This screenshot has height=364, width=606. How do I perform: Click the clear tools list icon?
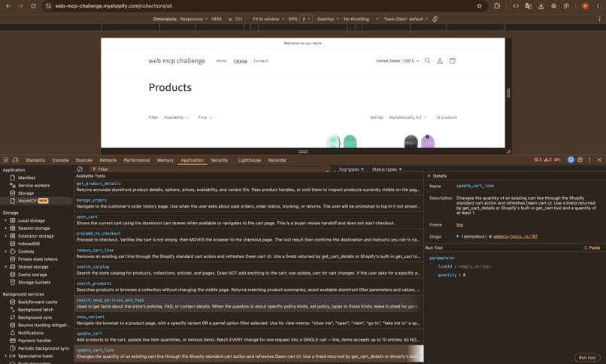(80, 169)
